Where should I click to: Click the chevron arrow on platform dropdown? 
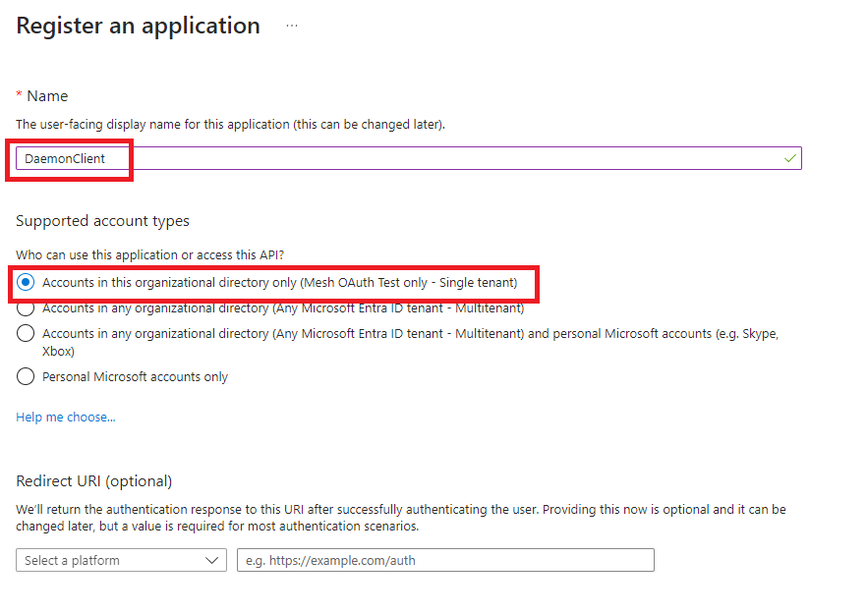(x=212, y=560)
